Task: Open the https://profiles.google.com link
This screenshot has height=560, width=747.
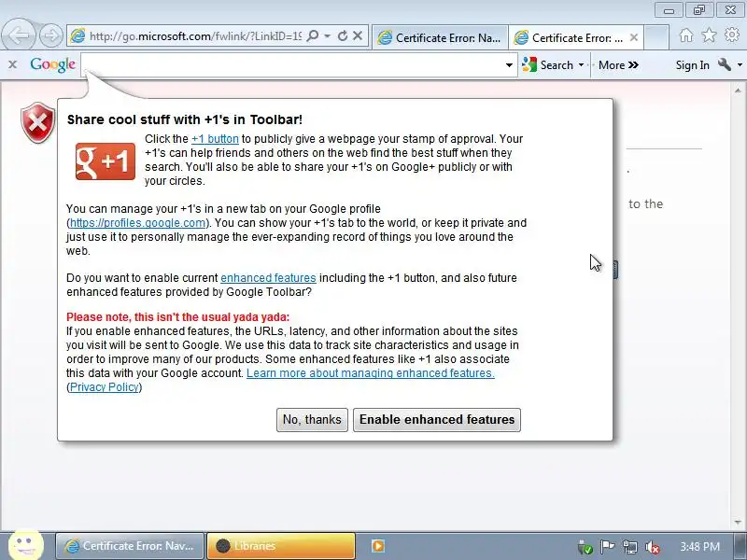Action: [x=137, y=223]
